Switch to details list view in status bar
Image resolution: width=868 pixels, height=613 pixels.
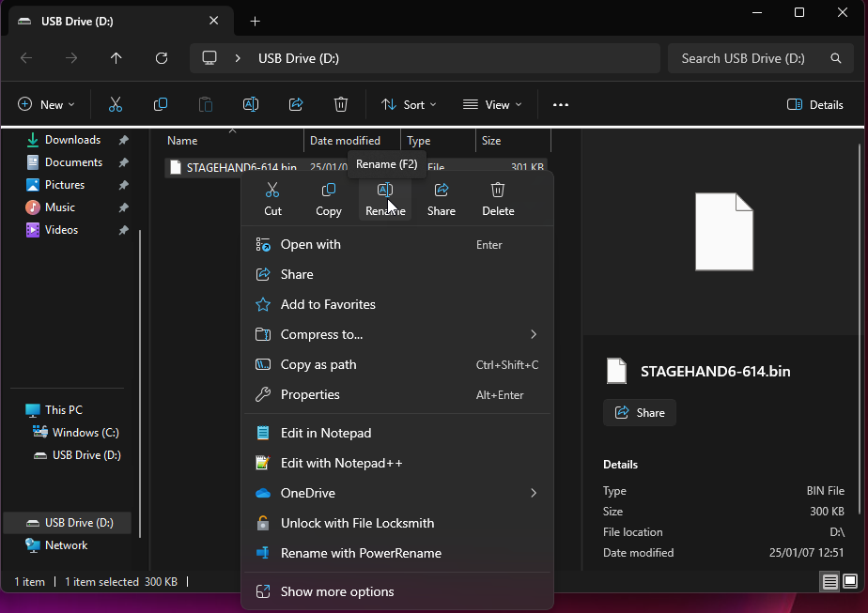pos(830,582)
